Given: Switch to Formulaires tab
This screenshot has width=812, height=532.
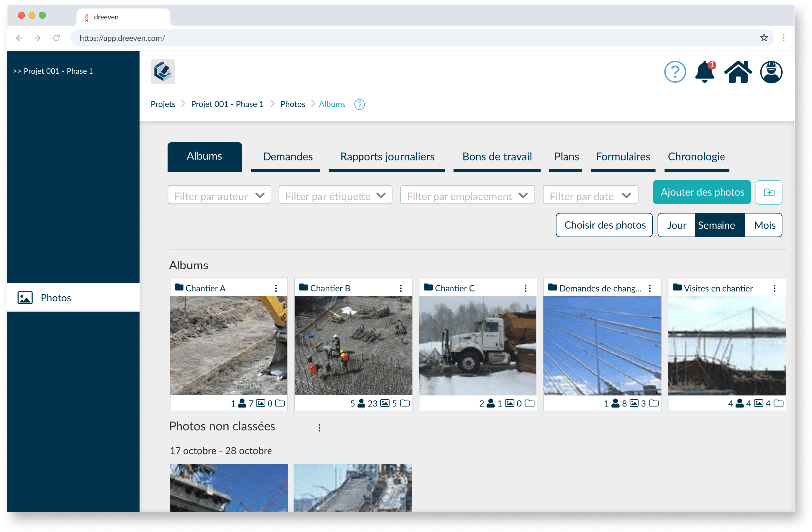Looking at the screenshot, I should tap(623, 157).
